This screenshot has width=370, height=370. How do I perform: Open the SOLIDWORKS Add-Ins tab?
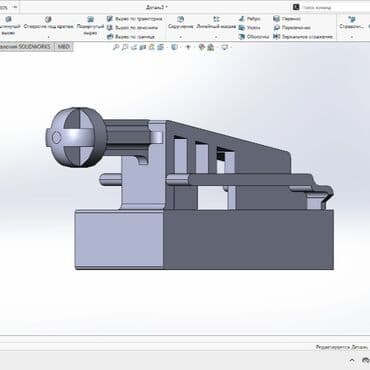pyautogui.click(x=26, y=47)
